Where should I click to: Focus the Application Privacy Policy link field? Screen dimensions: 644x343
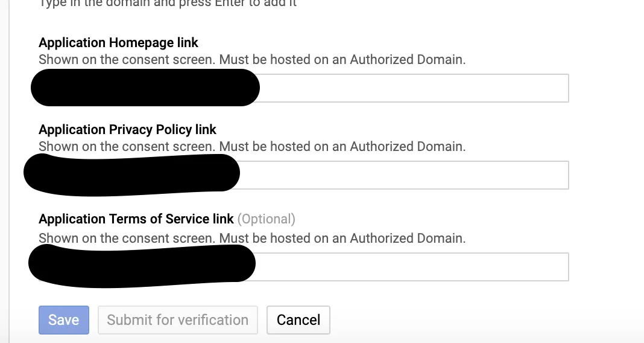303,175
